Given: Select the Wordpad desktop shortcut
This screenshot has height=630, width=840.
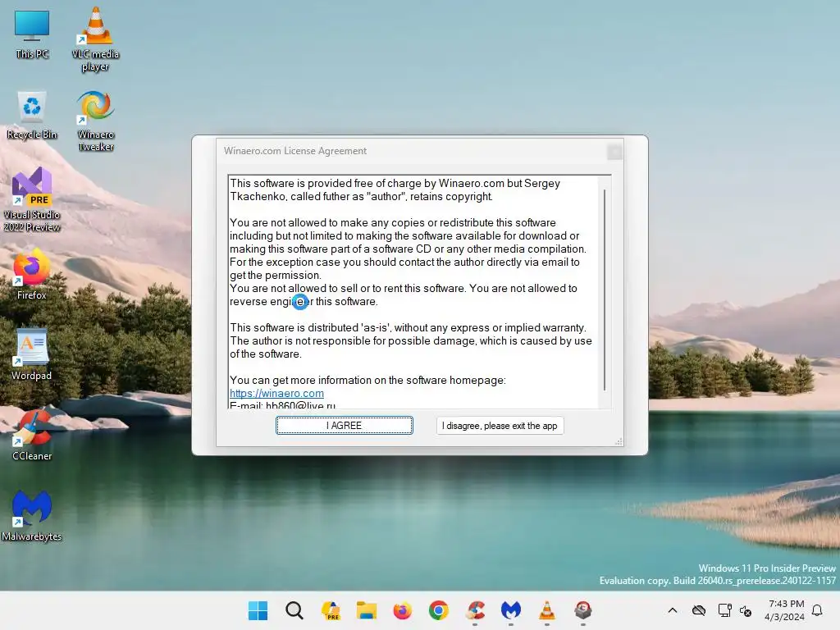Looking at the screenshot, I should (32, 354).
